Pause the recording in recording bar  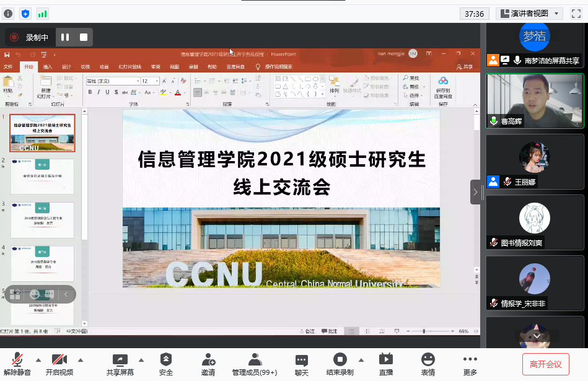pos(65,37)
